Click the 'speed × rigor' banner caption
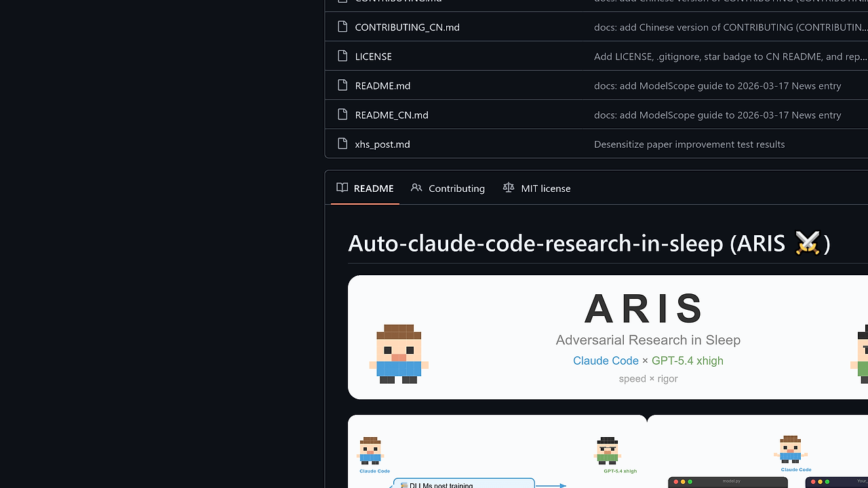 point(648,379)
